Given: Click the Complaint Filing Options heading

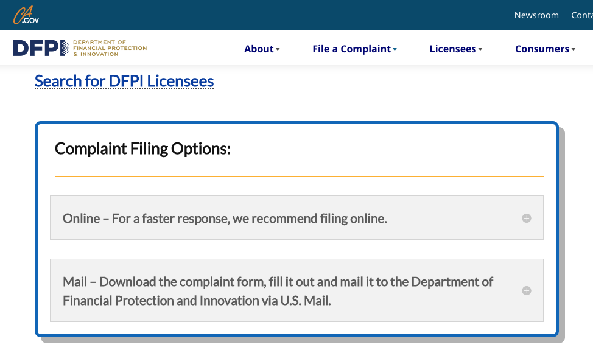Looking at the screenshot, I should [142, 149].
